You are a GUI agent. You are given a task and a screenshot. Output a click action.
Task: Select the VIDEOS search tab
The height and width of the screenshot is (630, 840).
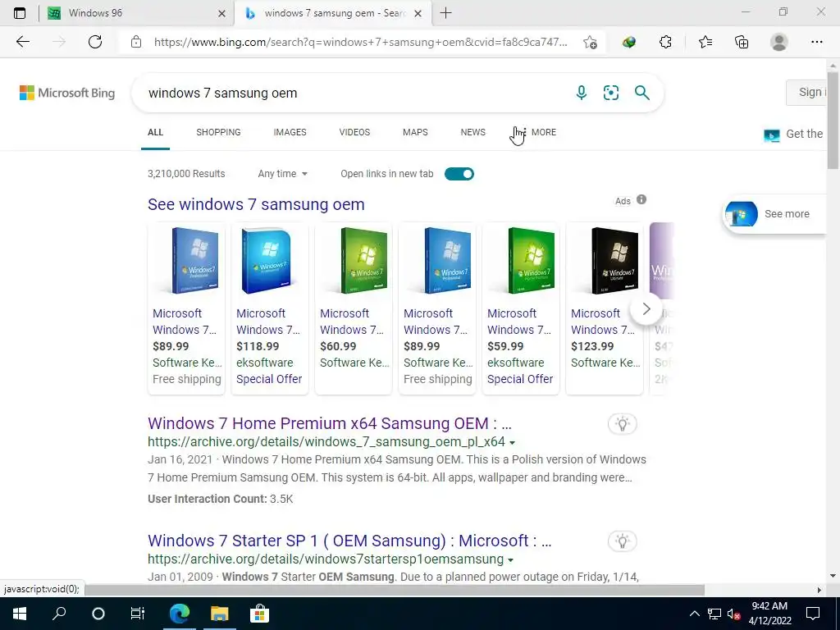[x=354, y=132]
